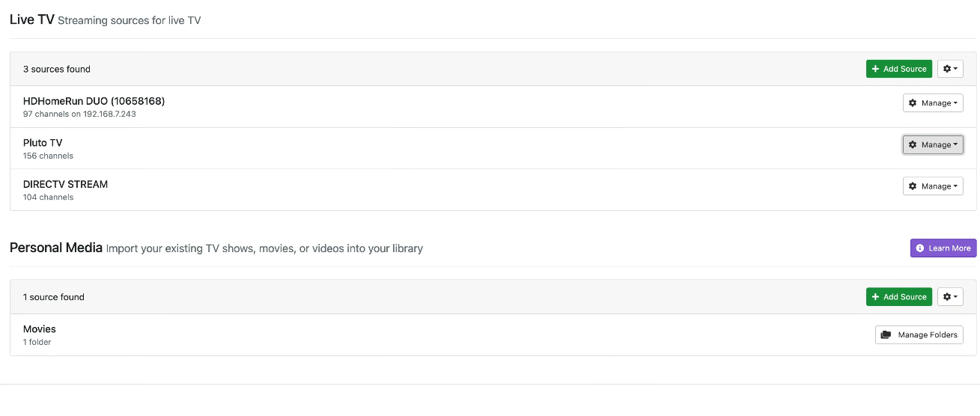This screenshot has height=416, width=980.
Task: Click the plus icon in Personal Media Add Source
Action: click(876, 297)
